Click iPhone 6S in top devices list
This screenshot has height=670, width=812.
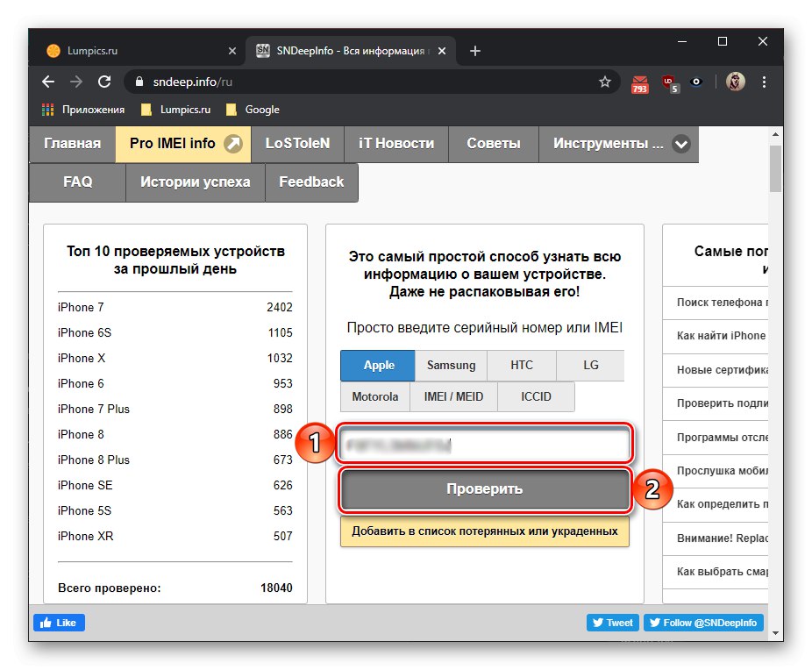pos(84,333)
